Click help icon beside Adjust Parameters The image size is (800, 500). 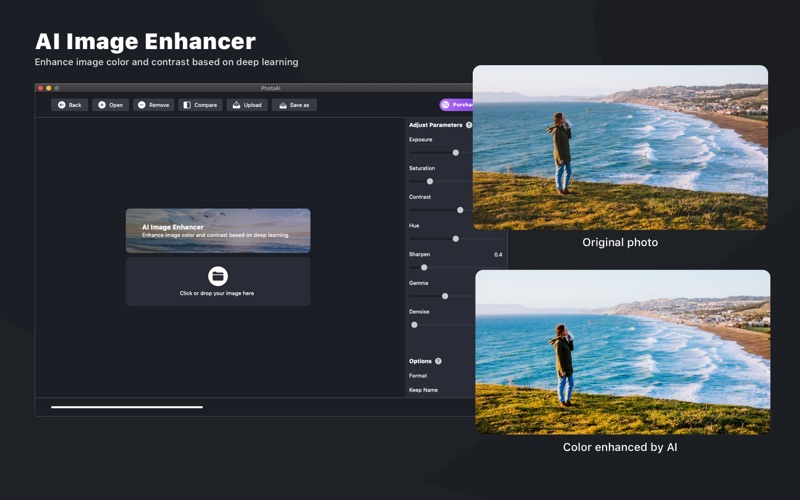point(469,125)
